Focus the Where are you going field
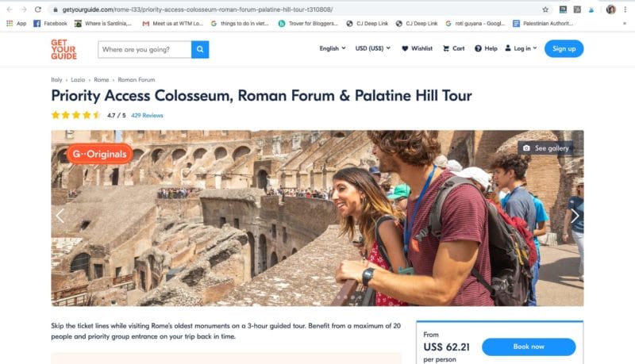635x364 pixels. tap(144, 49)
